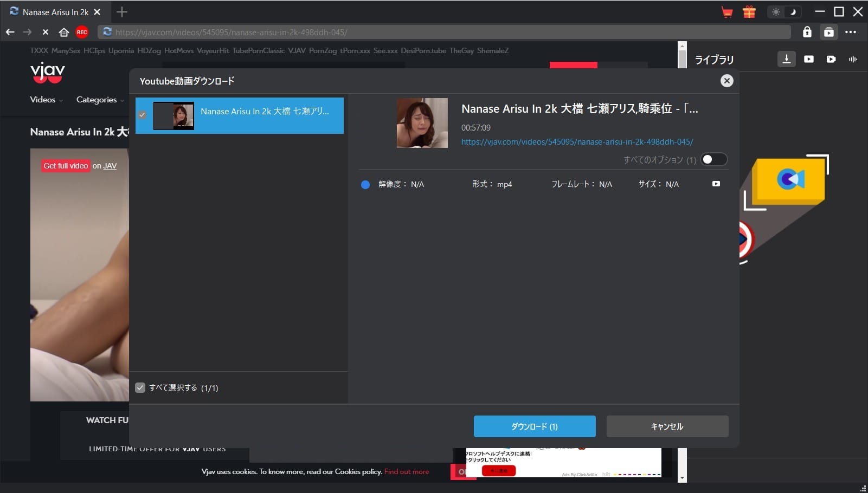Close the Nanase Arisu In 2k browser tab
868x493 pixels.
97,12
